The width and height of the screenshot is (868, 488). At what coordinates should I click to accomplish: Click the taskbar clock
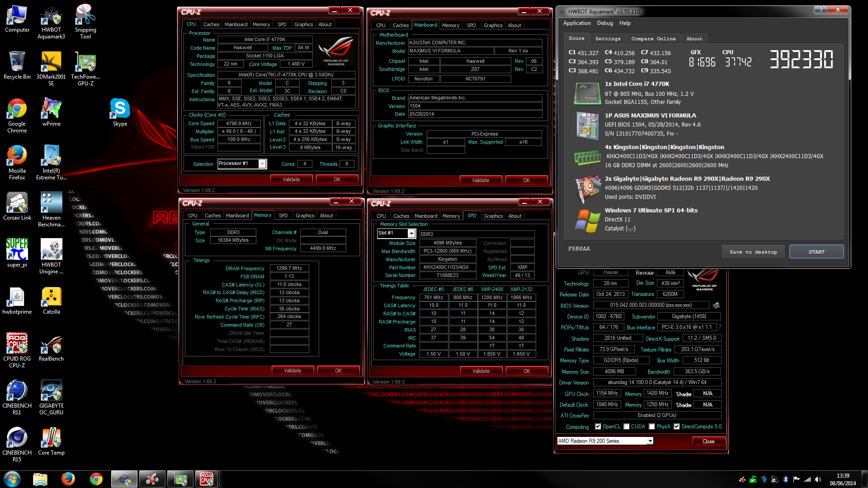843,479
